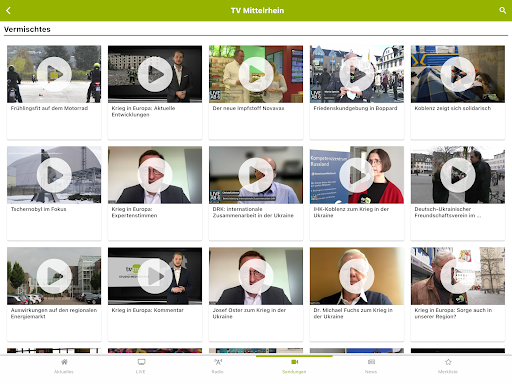The width and height of the screenshot is (512, 384).
Task: Select the Sendungen camera tab
Action: point(294,366)
